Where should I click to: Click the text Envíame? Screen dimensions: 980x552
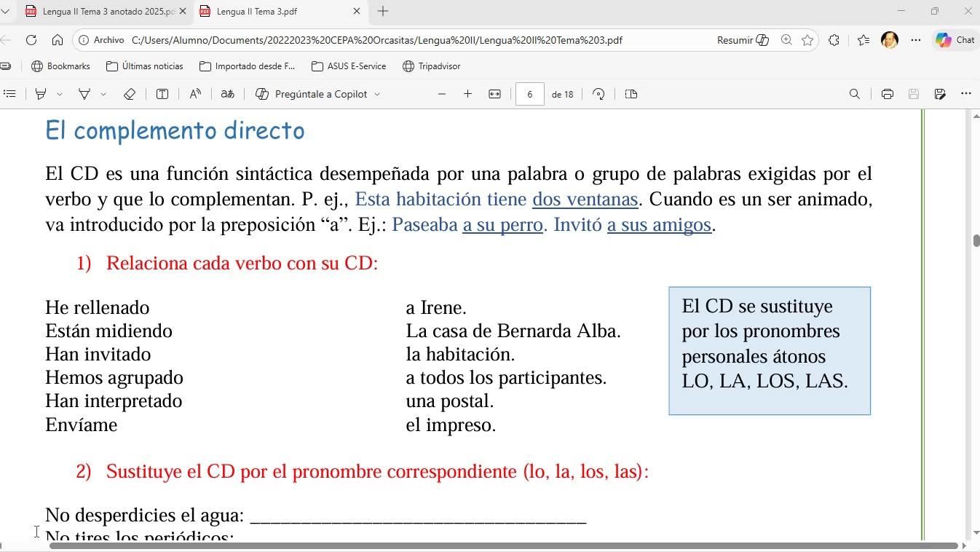pyautogui.click(x=82, y=425)
